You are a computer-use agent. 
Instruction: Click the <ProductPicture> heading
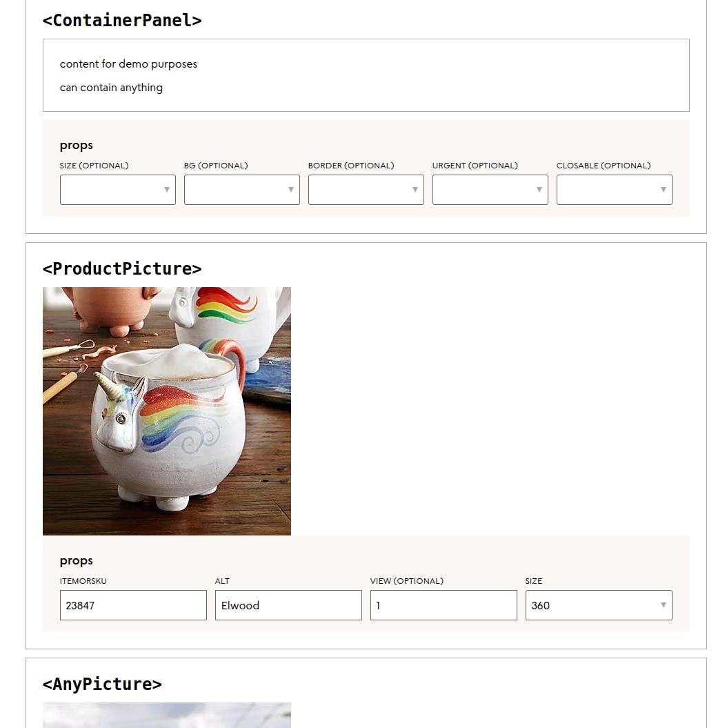click(x=122, y=269)
